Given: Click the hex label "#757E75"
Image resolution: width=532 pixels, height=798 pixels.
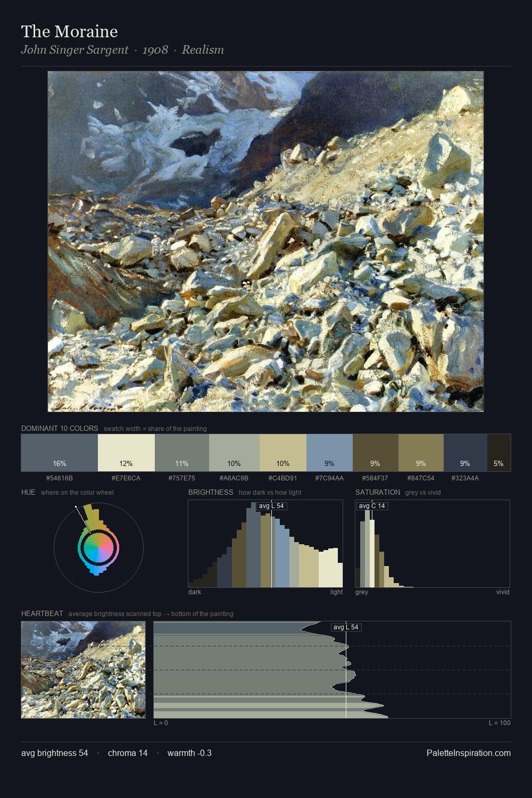Looking at the screenshot, I should [x=182, y=478].
